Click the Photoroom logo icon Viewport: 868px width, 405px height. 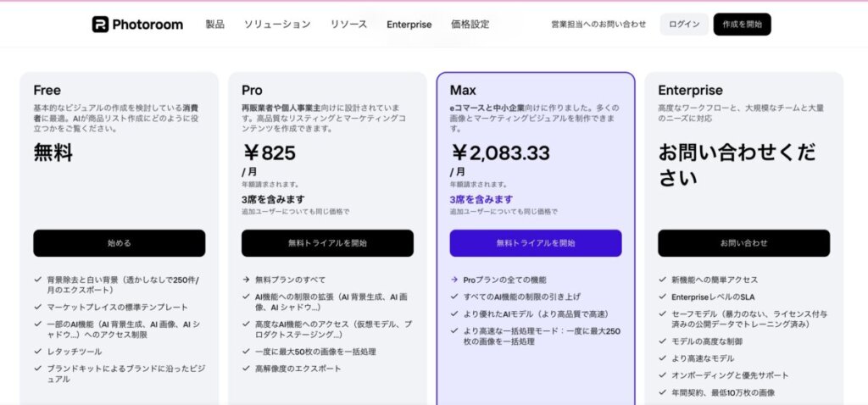[x=100, y=25]
